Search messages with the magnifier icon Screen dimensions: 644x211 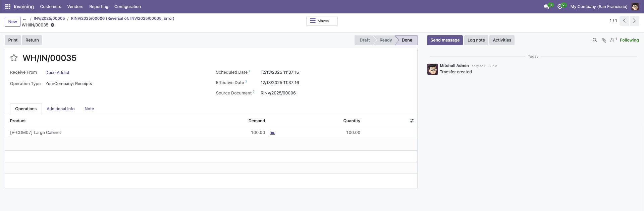click(x=595, y=40)
